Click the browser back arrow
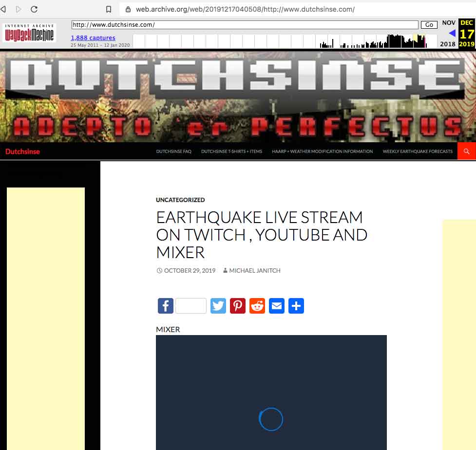476x450 pixels. coord(3,9)
